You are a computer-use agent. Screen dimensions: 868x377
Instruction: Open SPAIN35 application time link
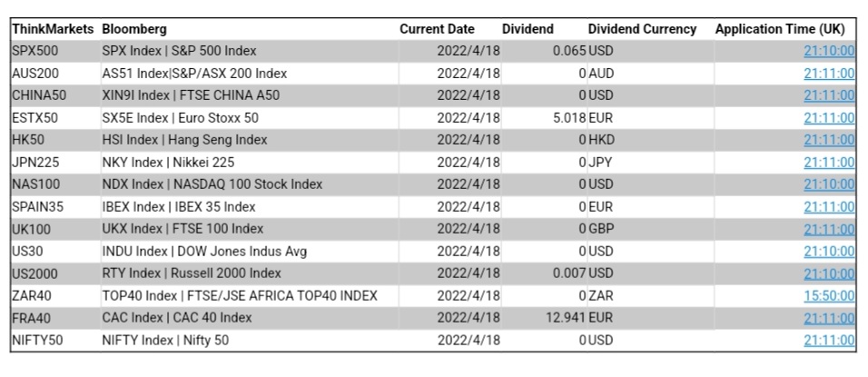(828, 207)
